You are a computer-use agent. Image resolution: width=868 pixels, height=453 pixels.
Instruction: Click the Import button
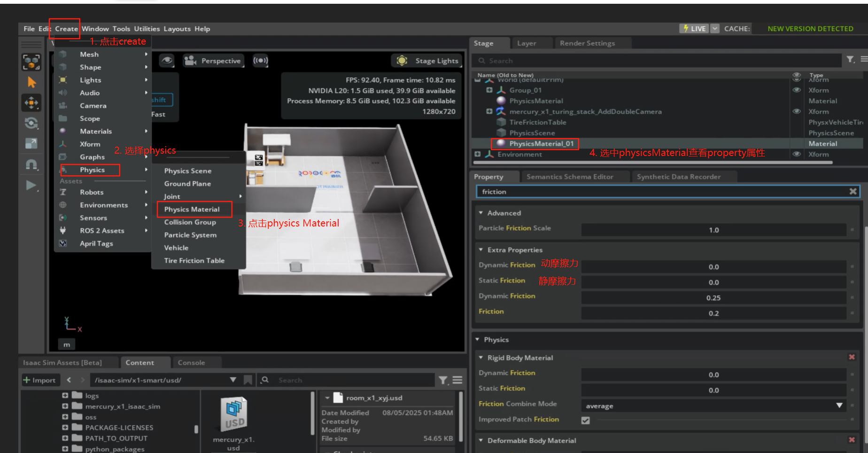click(39, 380)
